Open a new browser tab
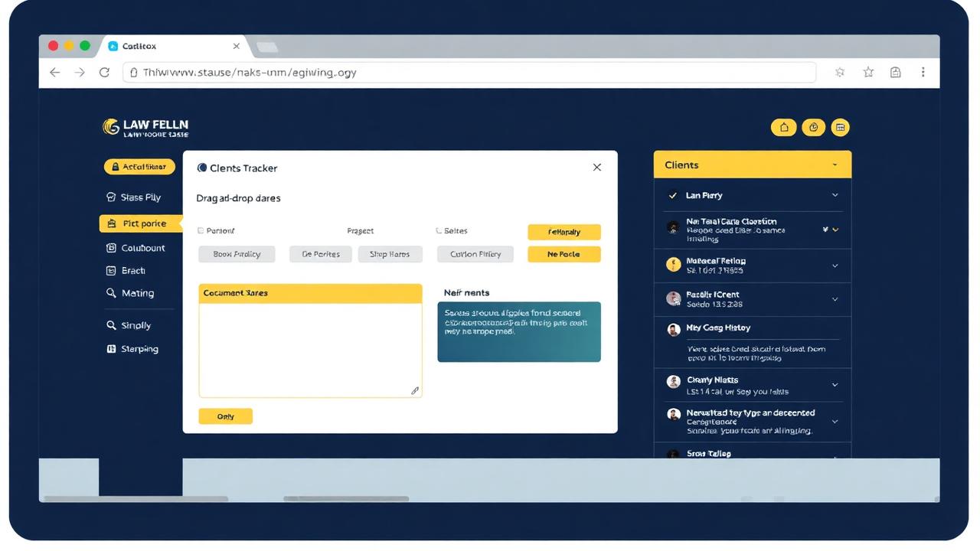 266,47
